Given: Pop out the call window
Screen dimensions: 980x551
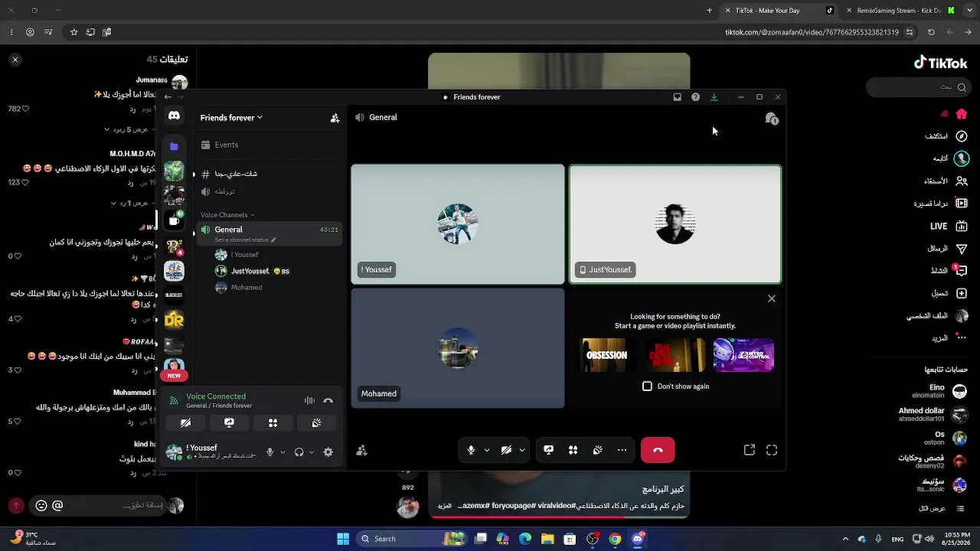Looking at the screenshot, I should click(750, 451).
